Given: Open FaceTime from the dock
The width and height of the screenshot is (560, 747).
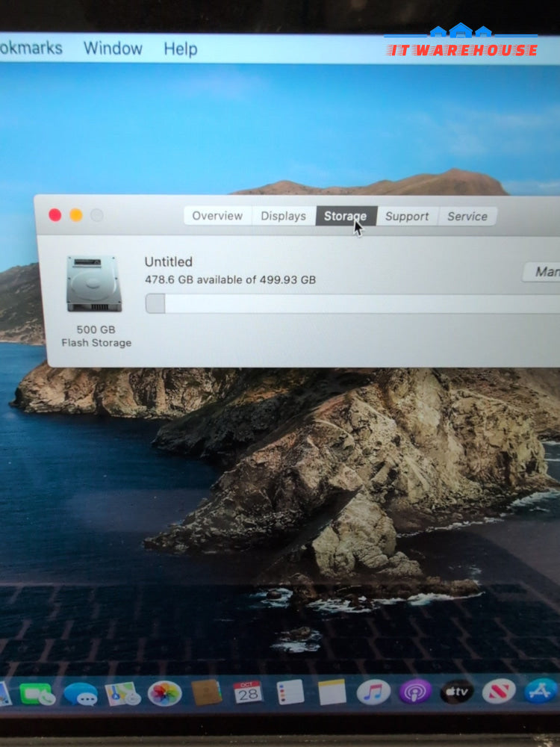Looking at the screenshot, I should tap(37, 694).
